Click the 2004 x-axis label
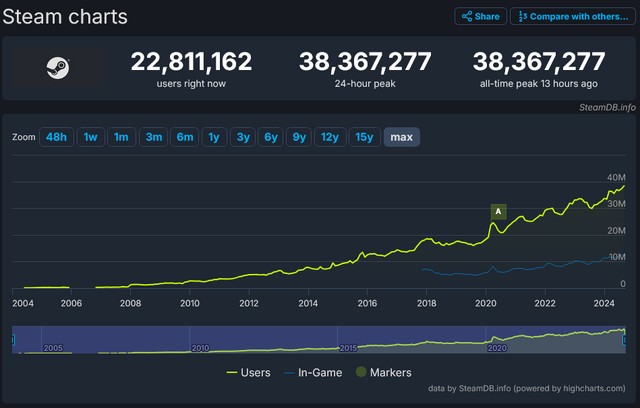 (23, 303)
